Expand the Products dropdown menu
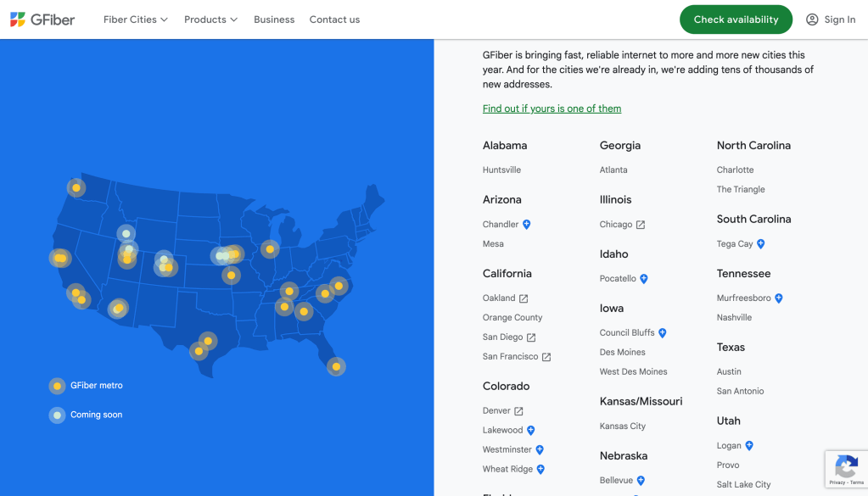Viewport: 868px width, 496px height. pyautogui.click(x=210, y=20)
